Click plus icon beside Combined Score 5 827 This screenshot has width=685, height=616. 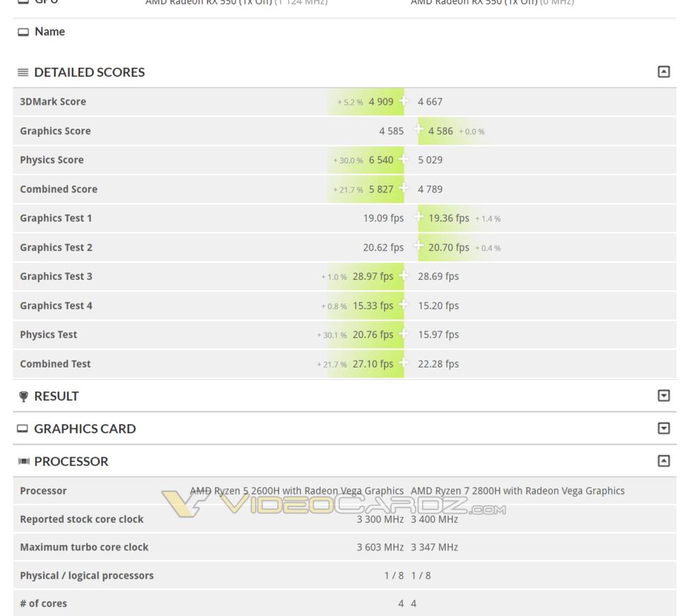click(403, 188)
